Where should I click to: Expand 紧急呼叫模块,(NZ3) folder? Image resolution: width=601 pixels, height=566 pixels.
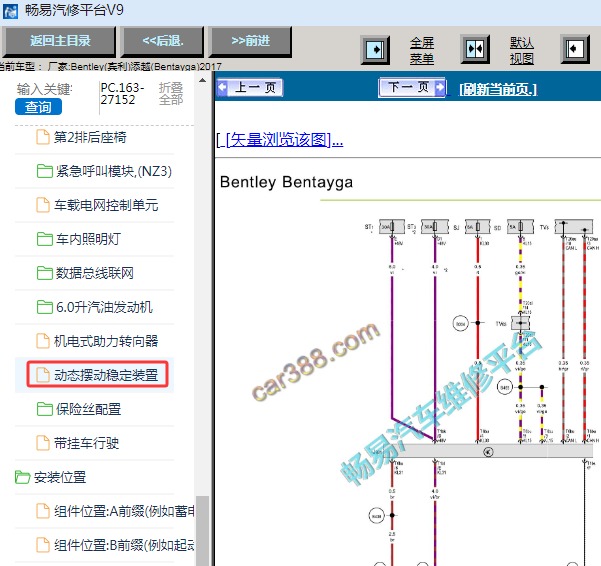[114, 171]
